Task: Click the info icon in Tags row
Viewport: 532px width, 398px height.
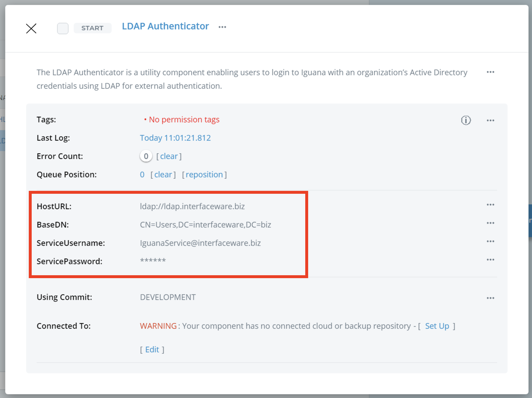Action: point(466,120)
